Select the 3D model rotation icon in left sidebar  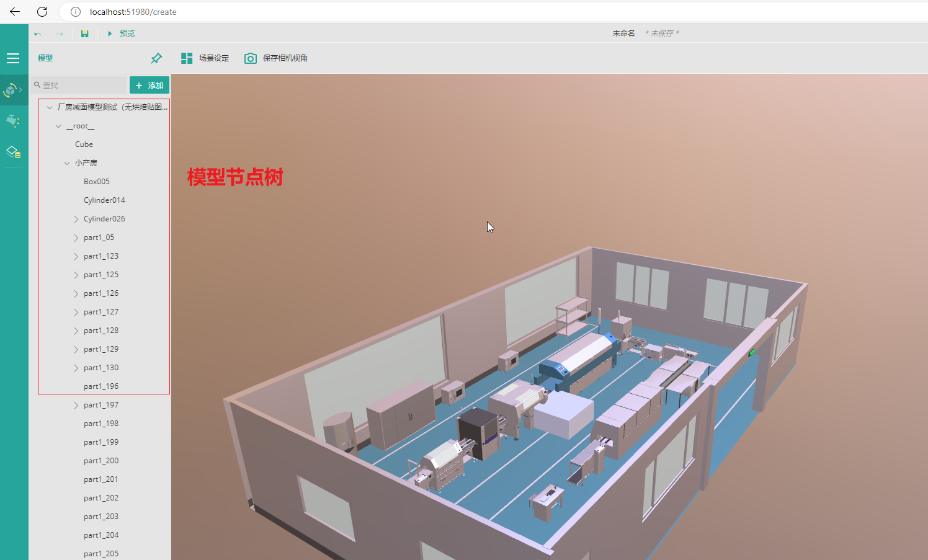(x=11, y=89)
